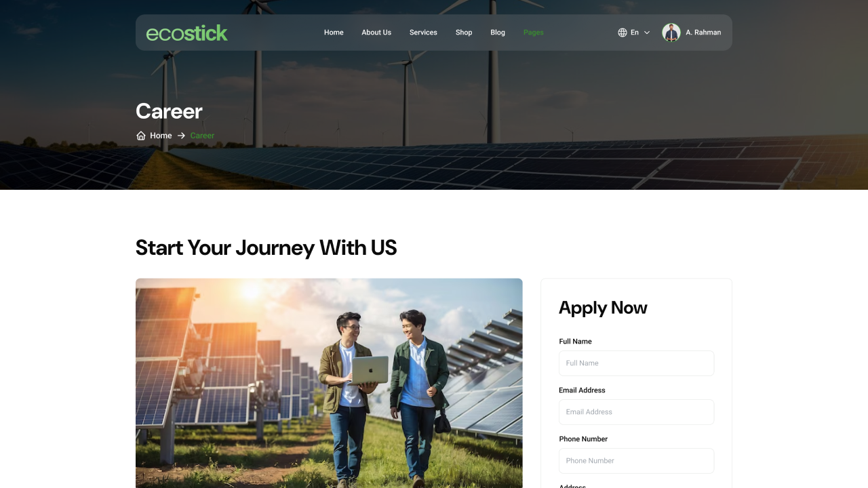Expand the En language chevron

coord(647,33)
